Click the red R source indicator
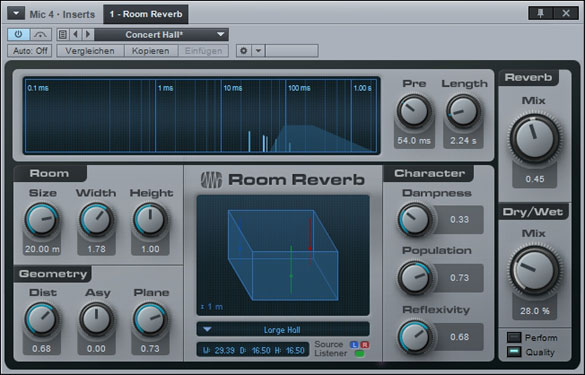Image resolution: width=585 pixels, height=375 pixels. [x=365, y=344]
